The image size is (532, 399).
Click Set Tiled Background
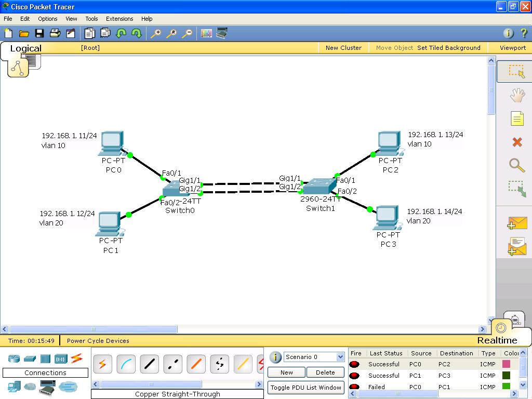coord(448,48)
